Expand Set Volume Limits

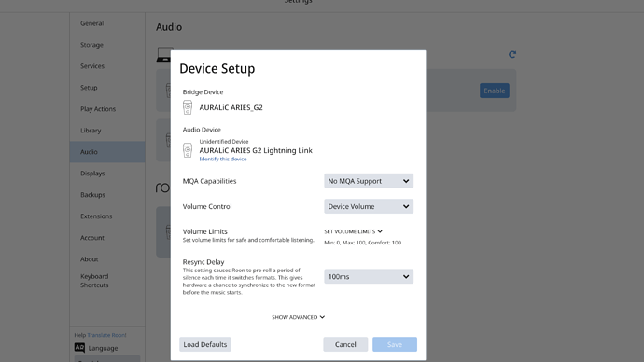click(x=353, y=231)
